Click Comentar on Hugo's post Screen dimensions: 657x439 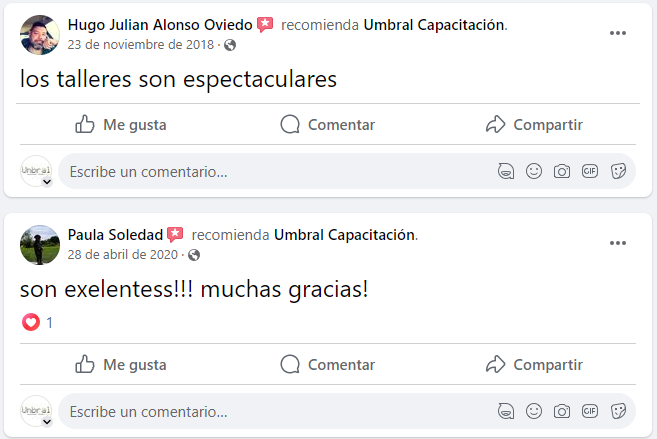[328, 125]
